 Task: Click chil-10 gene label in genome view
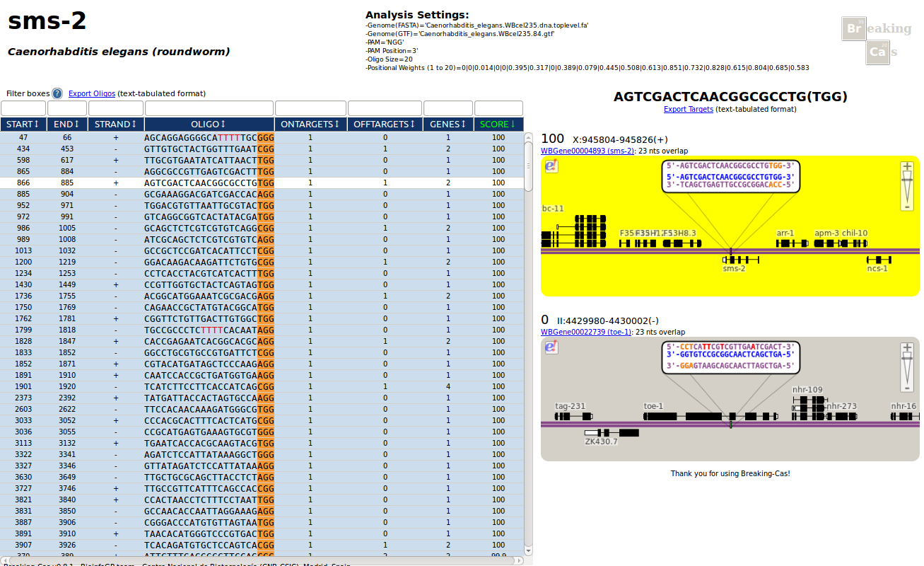(855, 233)
